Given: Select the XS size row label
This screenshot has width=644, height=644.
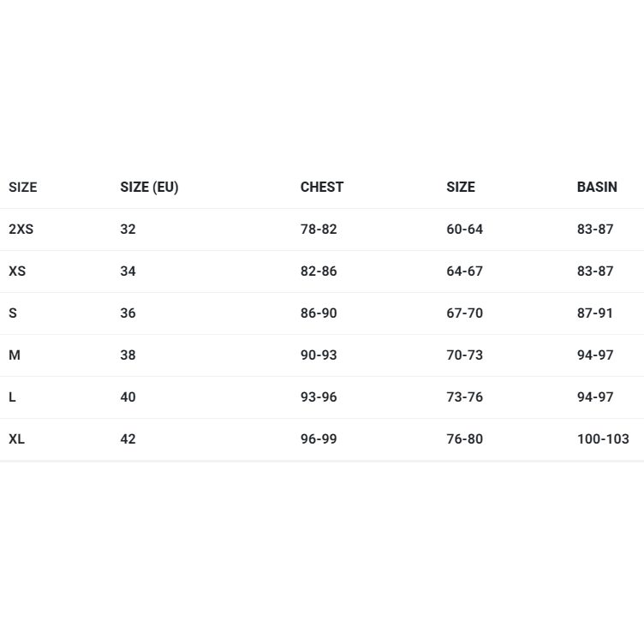Looking at the screenshot, I should pyautogui.click(x=17, y=271).
